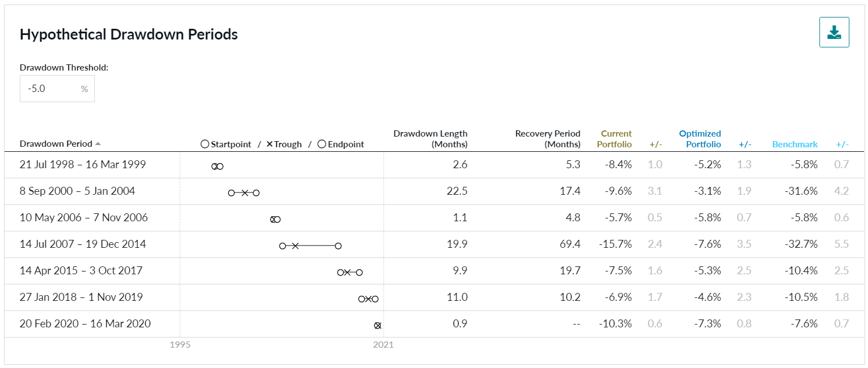Click the download icon button
The height and width of the screenshot is (368, 868).
[x=834, y=33]
